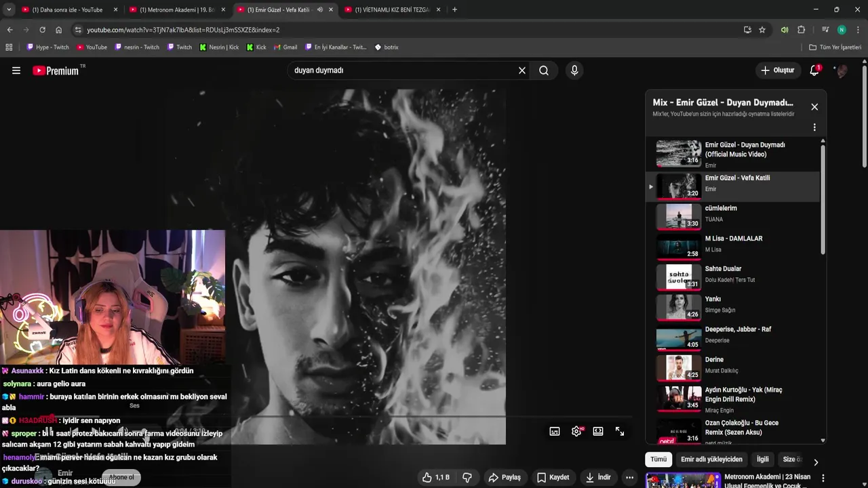
Task: Select Emir Güzel - Vefa Katili item
Action: (732, 186)
